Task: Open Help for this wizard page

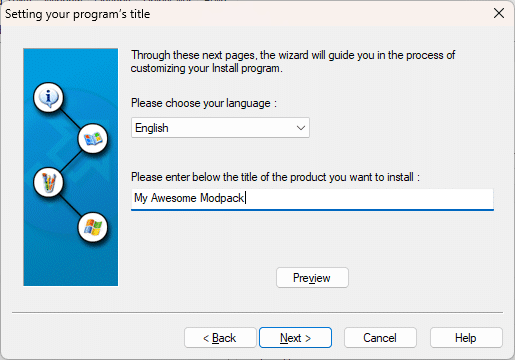Action: pyautogui.click(x=466, y=338)
